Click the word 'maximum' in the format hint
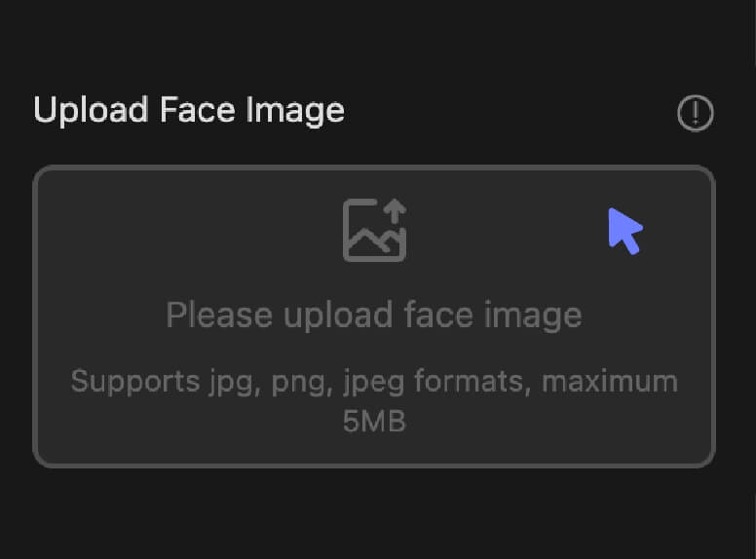Viewport: 756px width, 559px height. click(610, 381)
